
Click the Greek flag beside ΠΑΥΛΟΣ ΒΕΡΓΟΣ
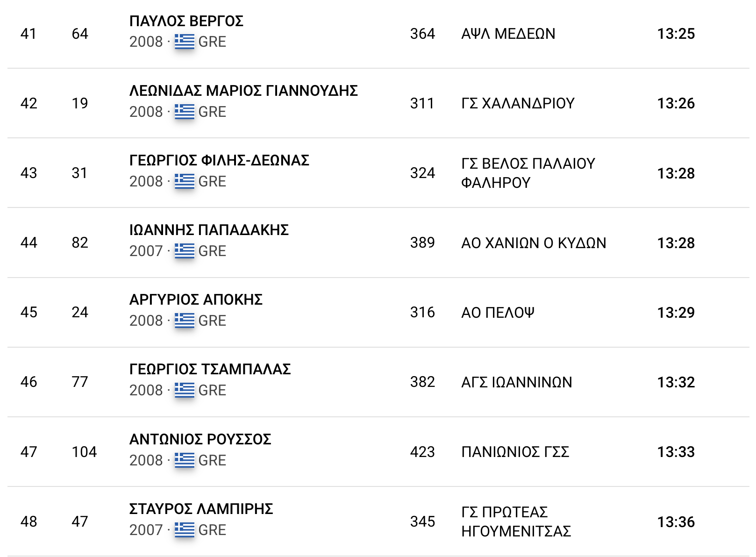[x=185, y=42]
